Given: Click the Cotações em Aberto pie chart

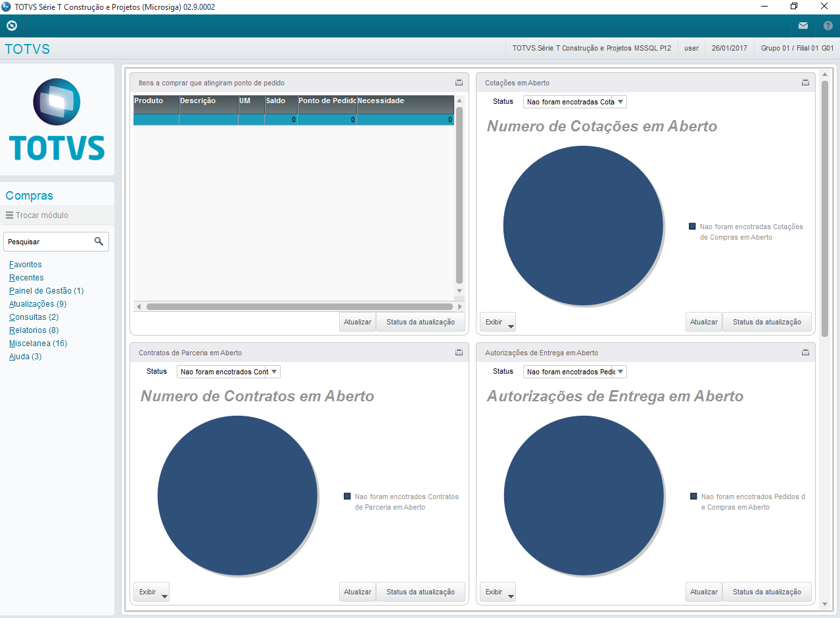Looking at the screenshot, I should coord(584,225).
